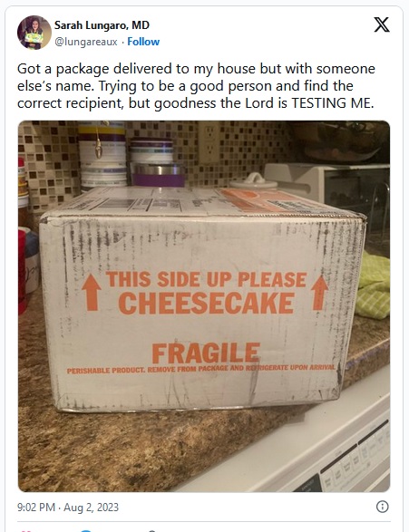The width and height of the screenshot is (409, 532).
Task: Click the X logo in the tweet corner
Action: [x=382, y=24]
